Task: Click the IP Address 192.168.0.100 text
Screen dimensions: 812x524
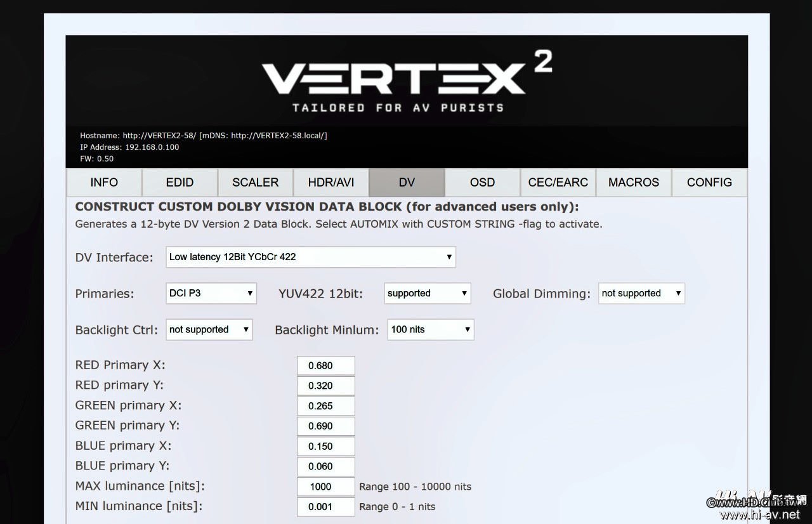Action: pyautogui.click(x=129, y=147)
